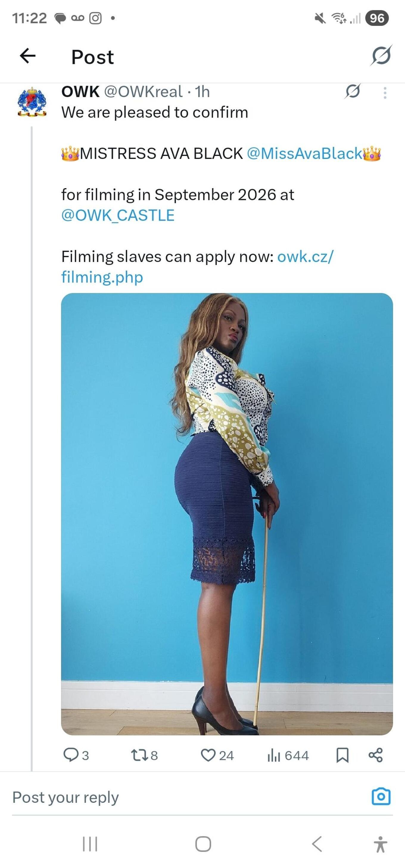Viewport: 405px width, 868px height.
Task: Open the post image full screen
Action: [227, 514]
